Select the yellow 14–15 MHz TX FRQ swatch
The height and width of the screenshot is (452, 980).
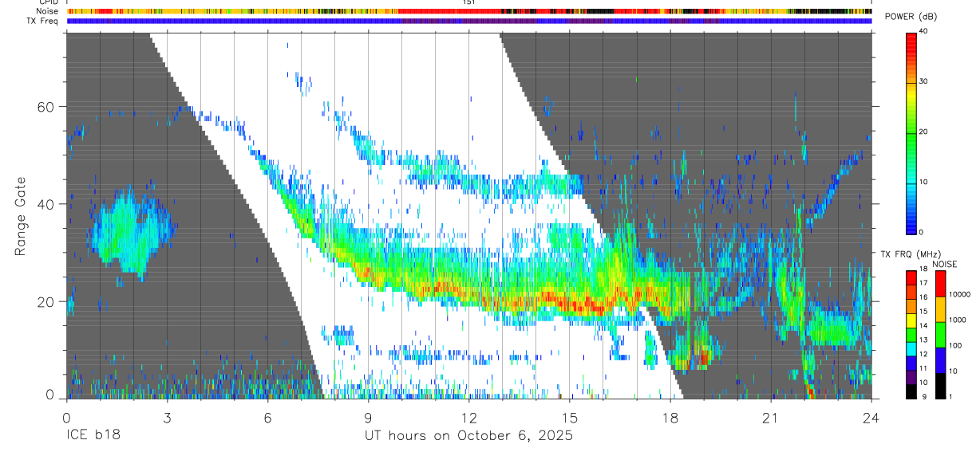[911, 320]
